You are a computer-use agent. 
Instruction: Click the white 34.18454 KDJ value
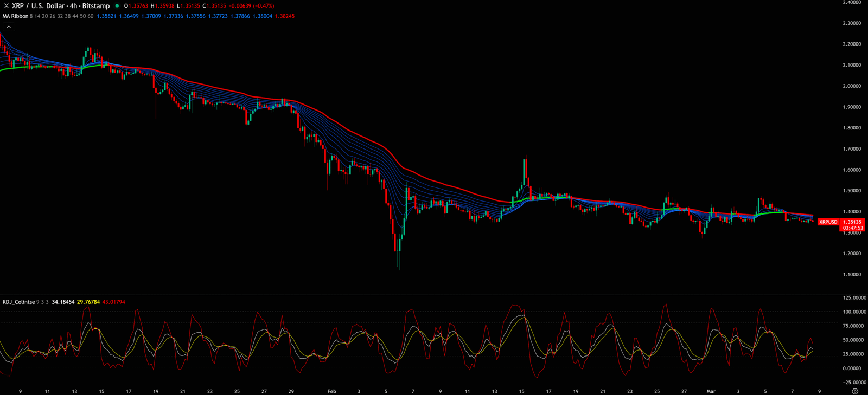click(63, 302)
